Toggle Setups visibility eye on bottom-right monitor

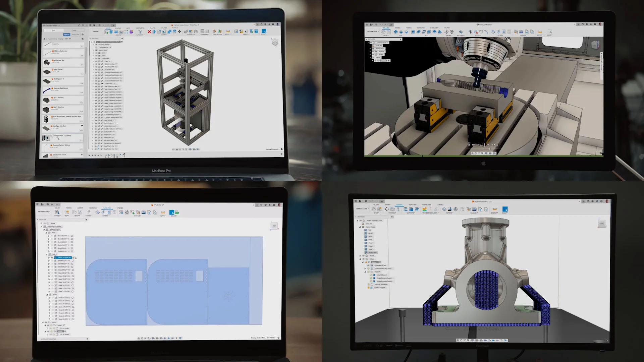(364, 259)
